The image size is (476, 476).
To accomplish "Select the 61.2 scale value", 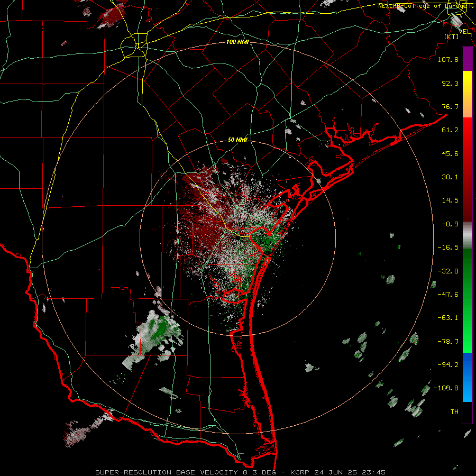I will point(450,130).
